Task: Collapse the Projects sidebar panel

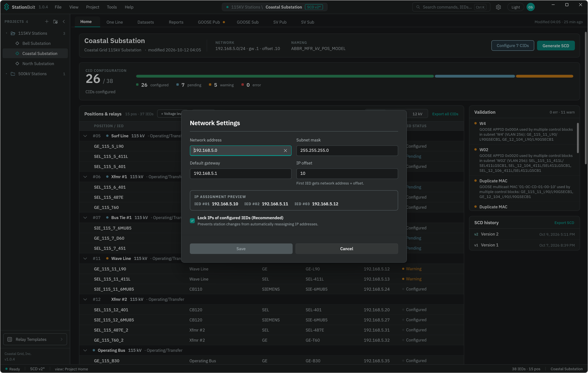Action: 64,21
